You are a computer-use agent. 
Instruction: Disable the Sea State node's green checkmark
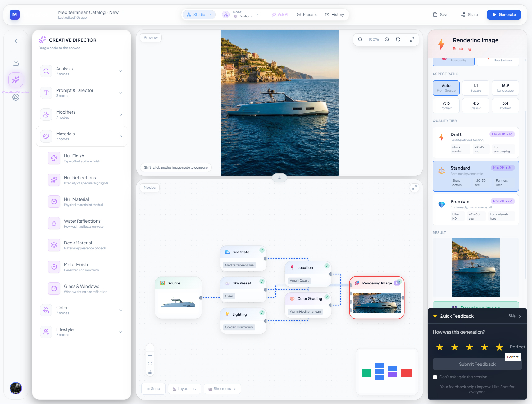[x=262, y=251]
